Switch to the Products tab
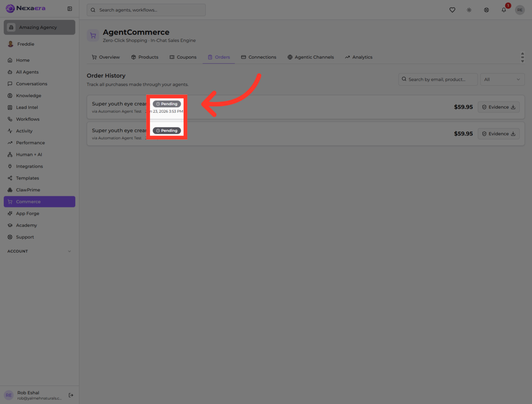The width and height of the screenshot is (532, 404). tap(145, 57)
